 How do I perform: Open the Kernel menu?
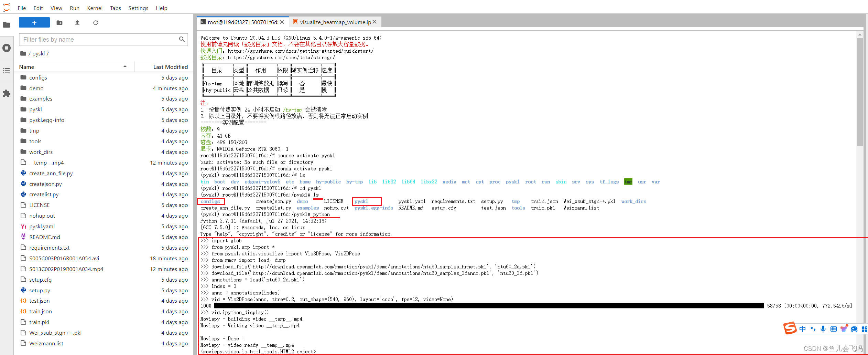tap(94, 8)
